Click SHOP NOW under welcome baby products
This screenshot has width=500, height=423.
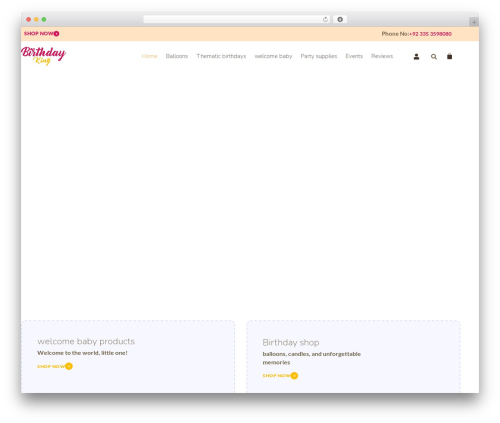click(55, 366)
